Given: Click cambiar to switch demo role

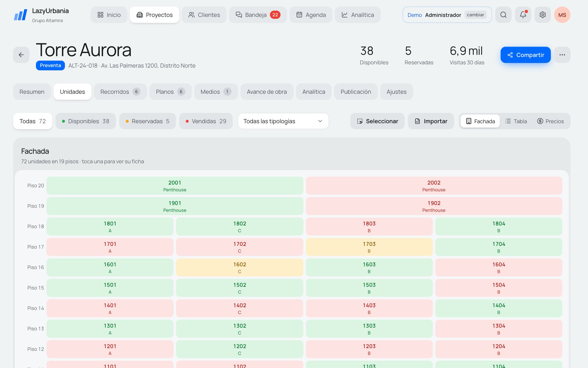Looking at the screenshot, I should (475, 15).
